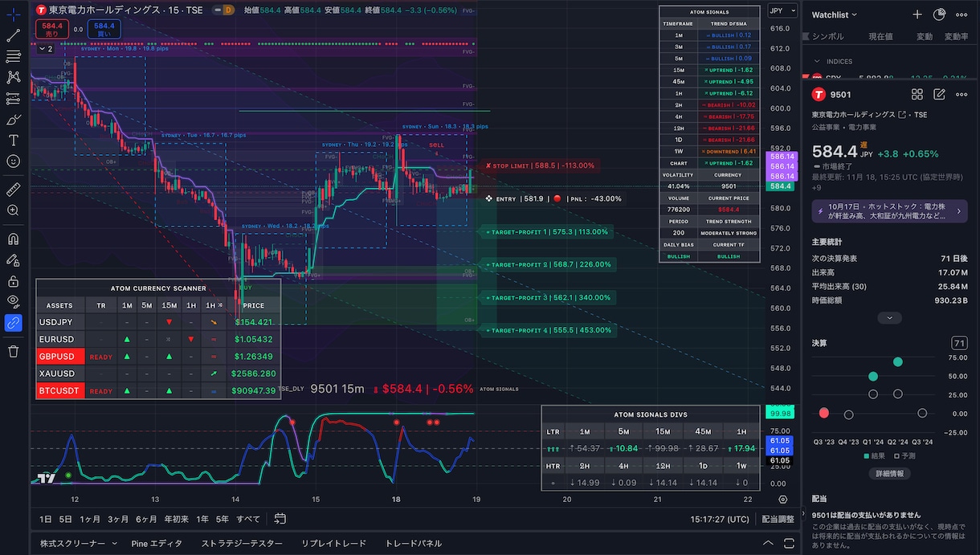Viewport: 980px width, 555px height.
Task: Select the ruler measure tool
Action: [14, 190]
